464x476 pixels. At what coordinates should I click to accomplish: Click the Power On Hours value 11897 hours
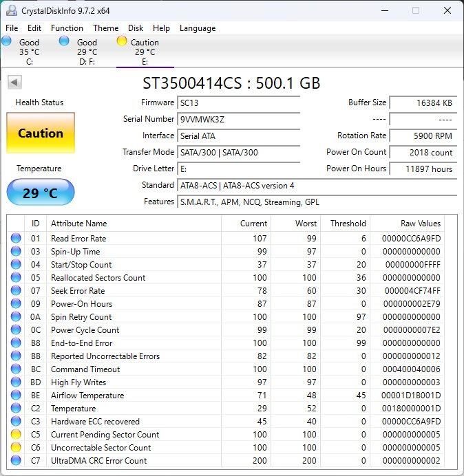423,169
